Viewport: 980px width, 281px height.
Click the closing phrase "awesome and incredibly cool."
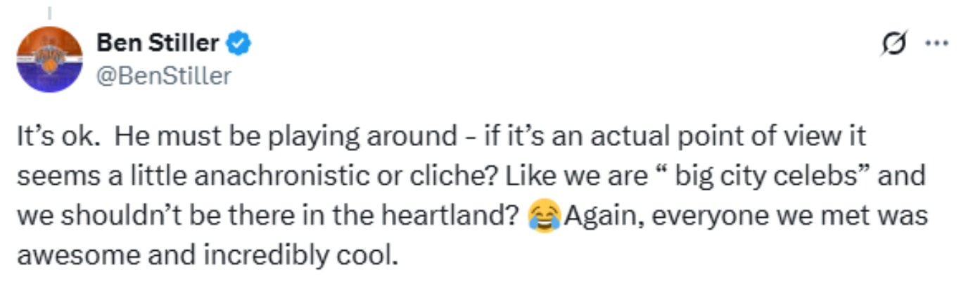207,254
